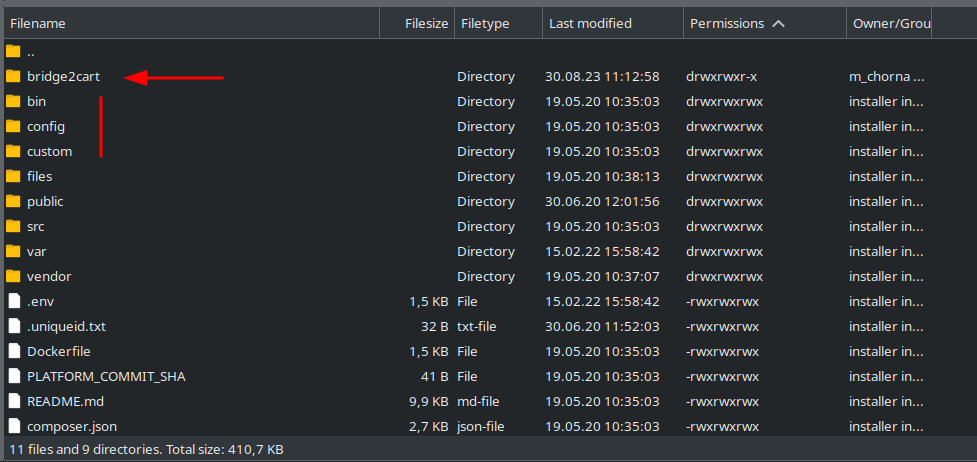Click the .env file icon
977x462 pixels.
tap(14, 301)
